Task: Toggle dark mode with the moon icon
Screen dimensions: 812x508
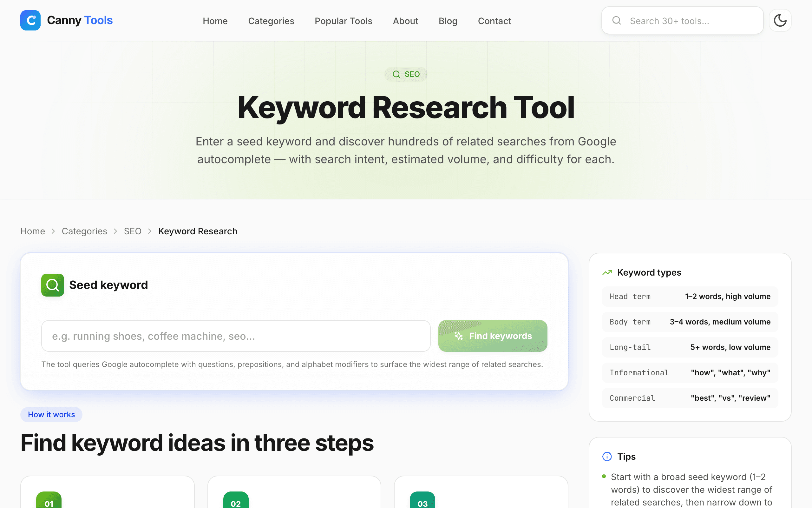Action: tap(780, 21)
